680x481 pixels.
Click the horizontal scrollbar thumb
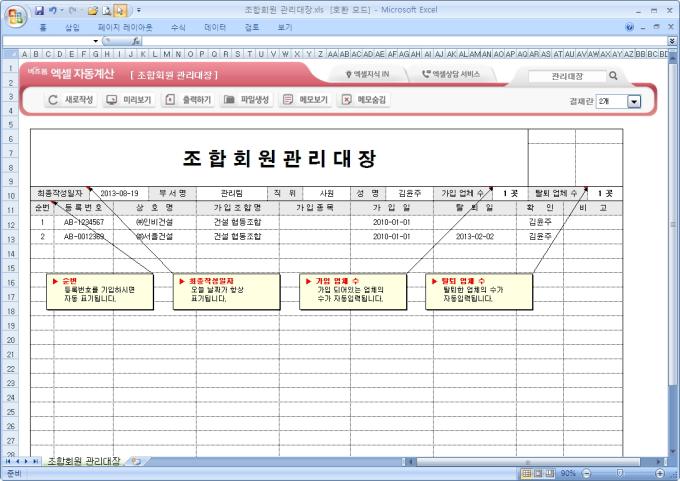pos(528,462)
